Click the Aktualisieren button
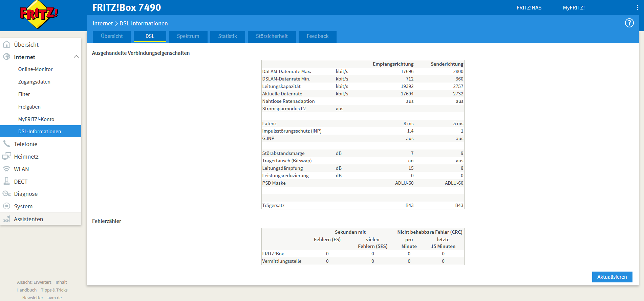 tap(612, 277)
